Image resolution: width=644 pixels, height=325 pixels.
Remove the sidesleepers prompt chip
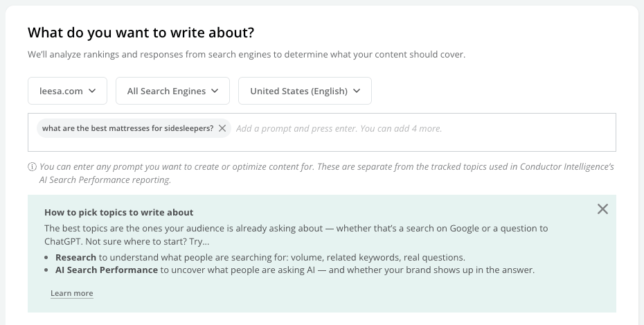(222, 128)
